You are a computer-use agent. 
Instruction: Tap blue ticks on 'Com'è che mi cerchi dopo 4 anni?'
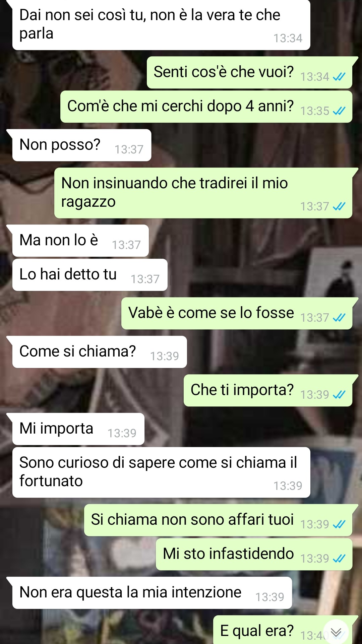point(339,111)
